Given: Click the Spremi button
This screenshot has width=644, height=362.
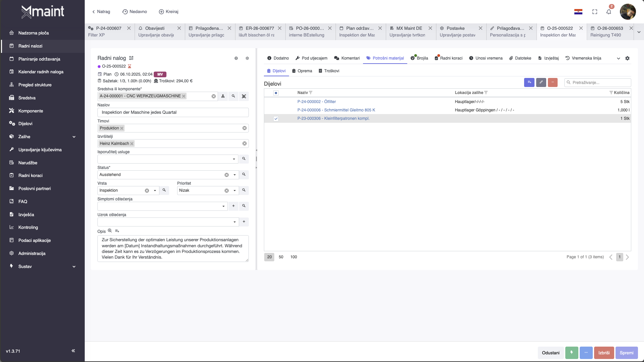Looking at the screenshot, I should (x=626, y=353).
